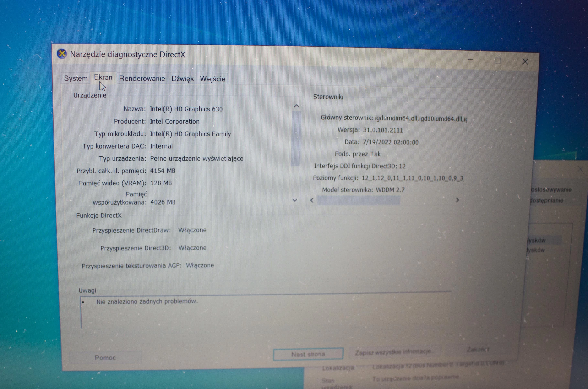This screenshot has width=588, height=389.
Task: Click 'Przyspieszenie DirectDraw' Włączone status
Action: (192, 230)
